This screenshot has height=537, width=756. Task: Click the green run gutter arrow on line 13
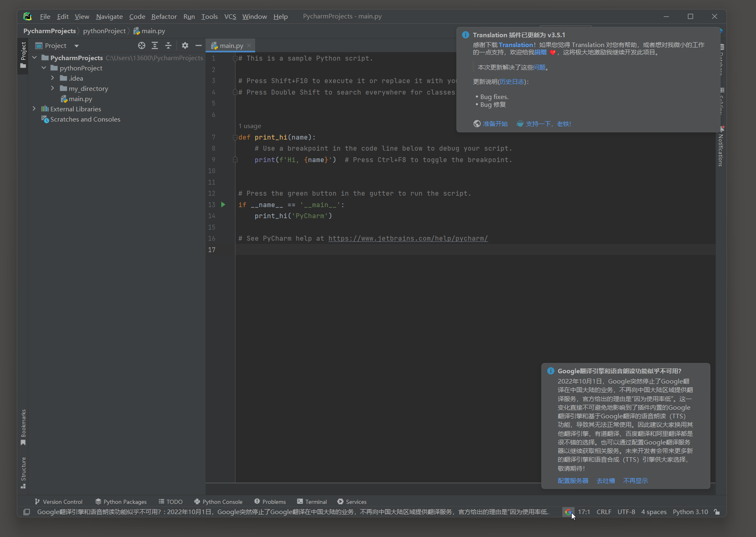(x=223, y=205)
